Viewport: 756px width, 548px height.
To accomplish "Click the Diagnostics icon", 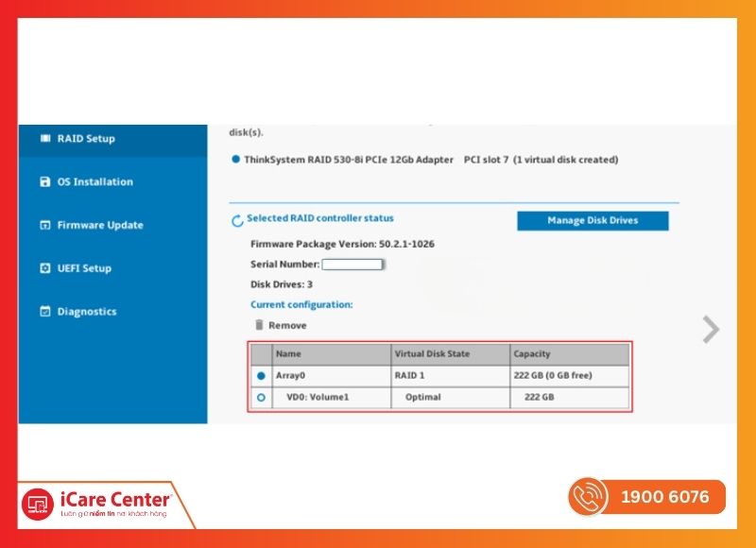I will [x=44, y=312].
